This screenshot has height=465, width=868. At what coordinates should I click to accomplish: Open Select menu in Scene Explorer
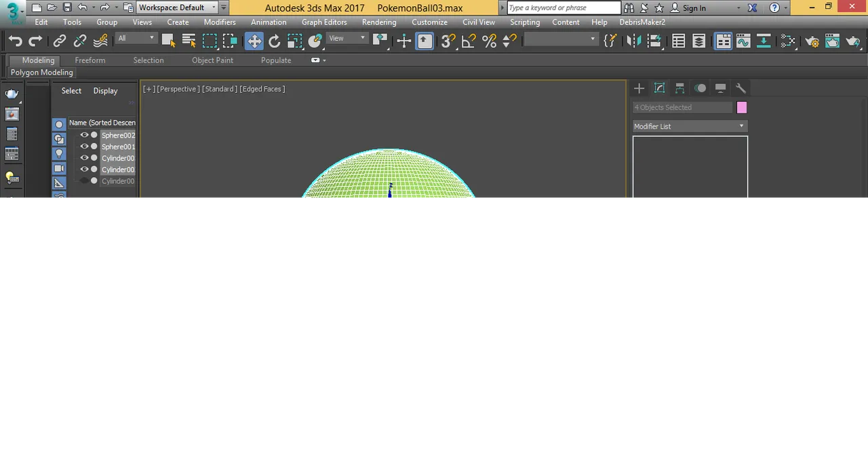point(71,91)
